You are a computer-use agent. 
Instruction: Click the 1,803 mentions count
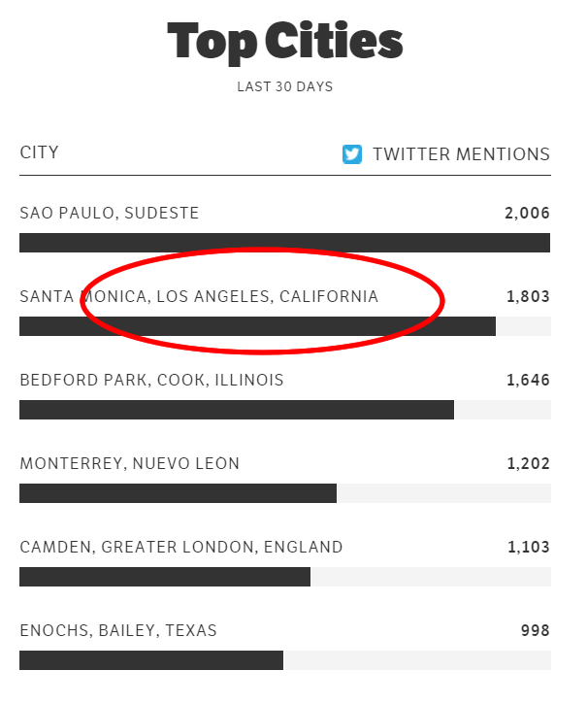click(528, 296)
